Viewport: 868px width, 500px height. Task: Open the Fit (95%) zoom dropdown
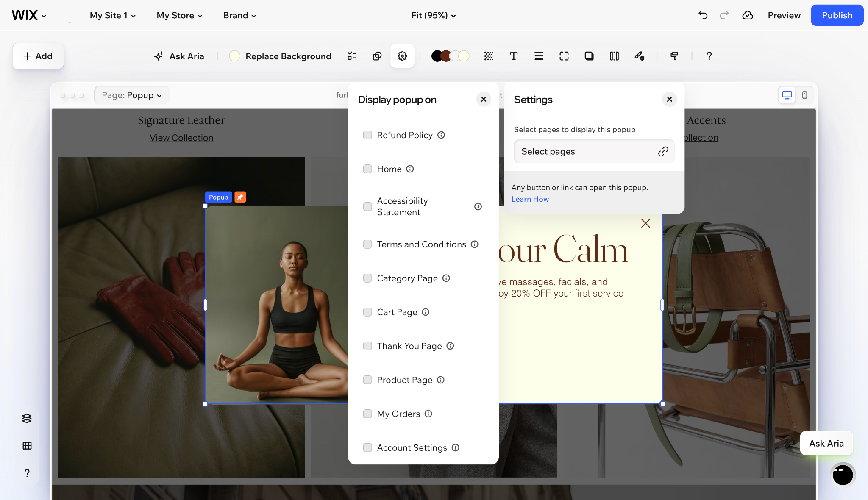[434, 15]
